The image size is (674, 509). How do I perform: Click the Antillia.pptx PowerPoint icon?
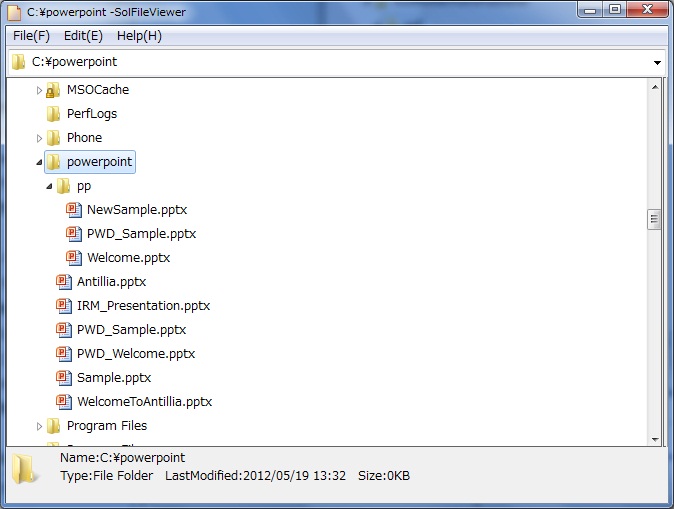[64, 282]
